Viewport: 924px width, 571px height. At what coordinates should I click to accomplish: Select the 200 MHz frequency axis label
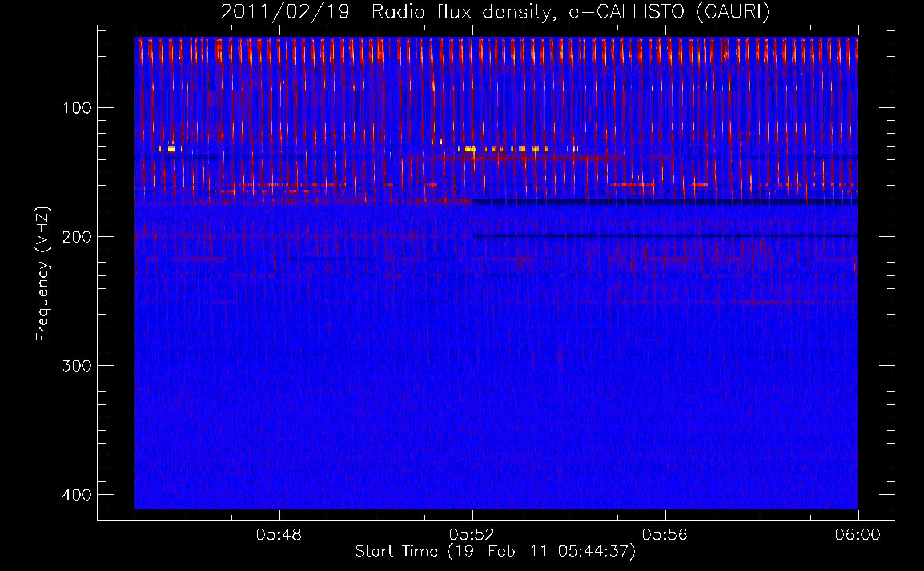[x=77, y=237]
